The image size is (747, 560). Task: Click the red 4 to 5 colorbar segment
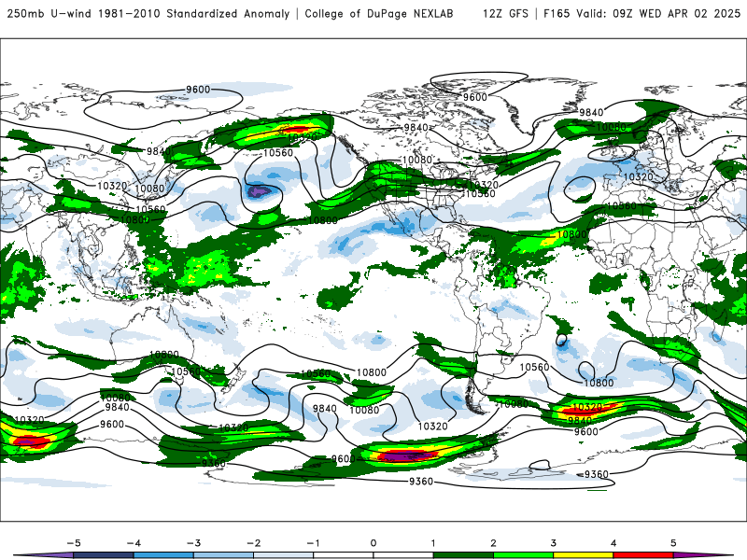point(643,555)
